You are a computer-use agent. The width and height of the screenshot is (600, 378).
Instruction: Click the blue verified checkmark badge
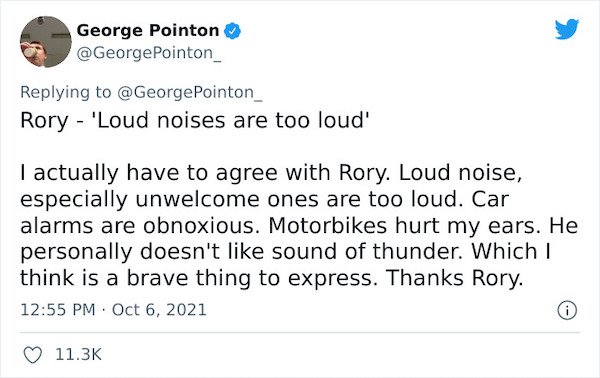click(232, 31)
